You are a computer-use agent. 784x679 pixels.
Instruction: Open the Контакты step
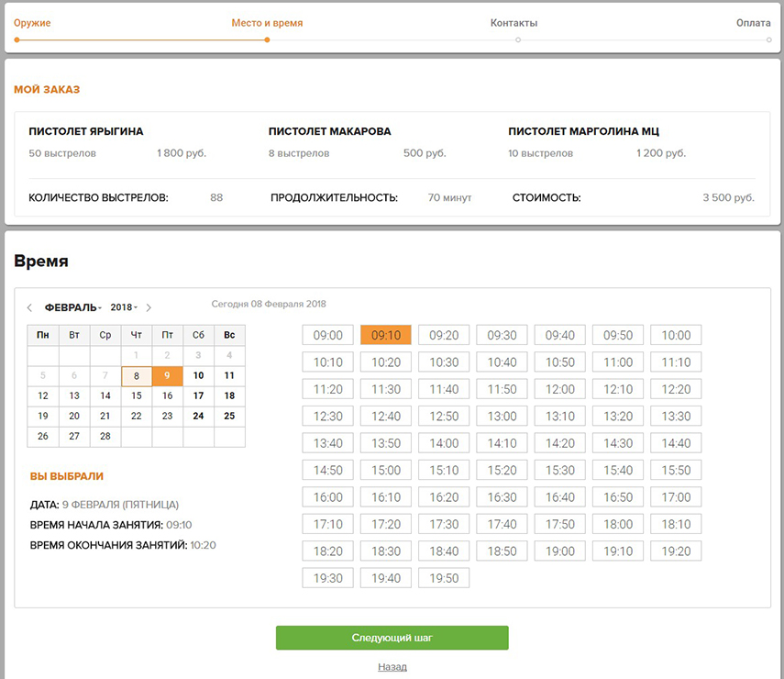click(x=514, y=23)
